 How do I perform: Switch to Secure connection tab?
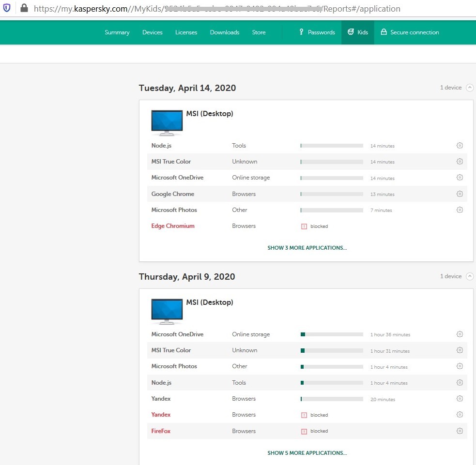tap(410, 32)
